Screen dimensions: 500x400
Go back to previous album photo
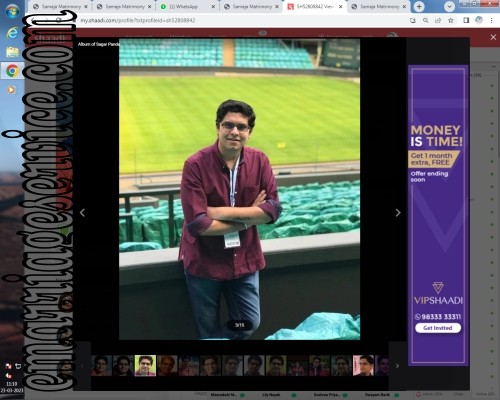click(x=82, y=213)
